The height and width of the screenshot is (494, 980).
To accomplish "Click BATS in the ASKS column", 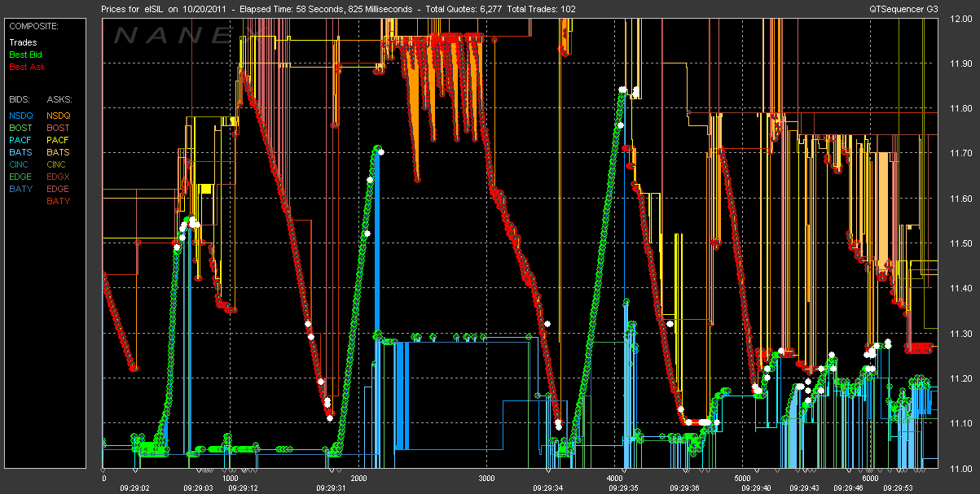I will (x=59, y=152).
